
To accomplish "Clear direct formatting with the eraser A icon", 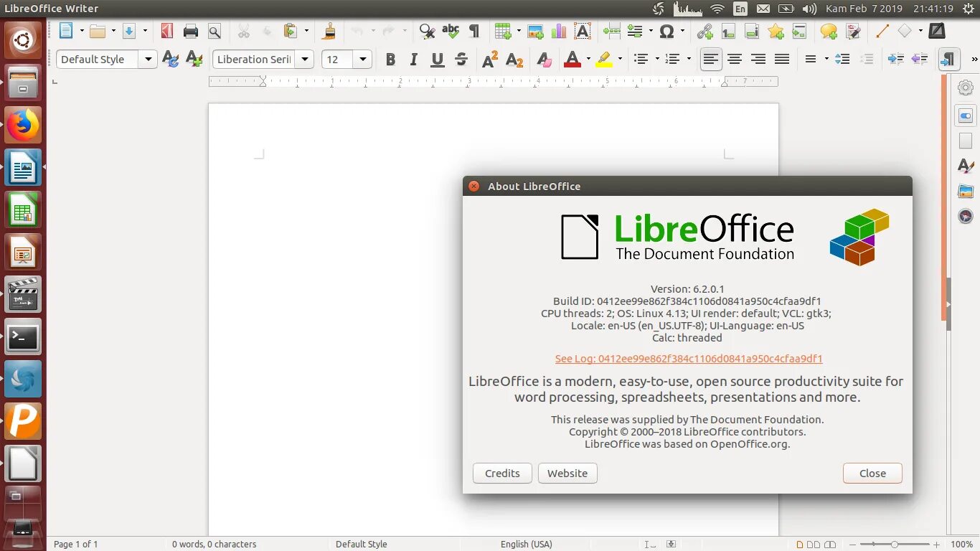I will (x=544, y=60).
